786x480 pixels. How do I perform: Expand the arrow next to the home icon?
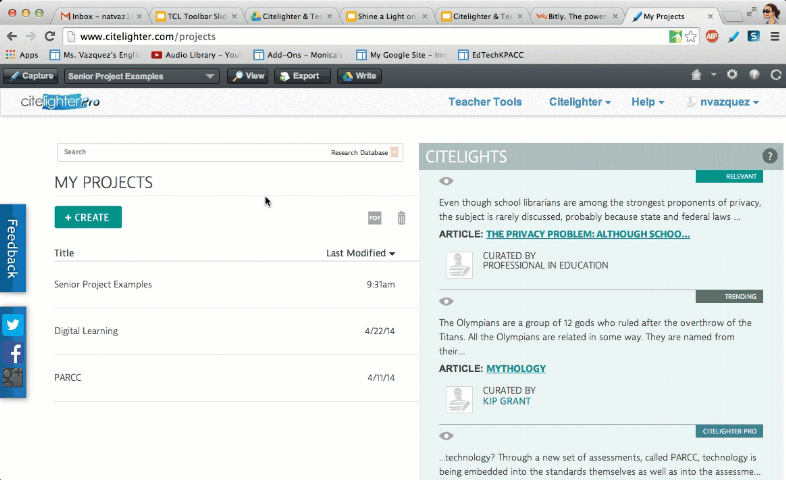713,75
